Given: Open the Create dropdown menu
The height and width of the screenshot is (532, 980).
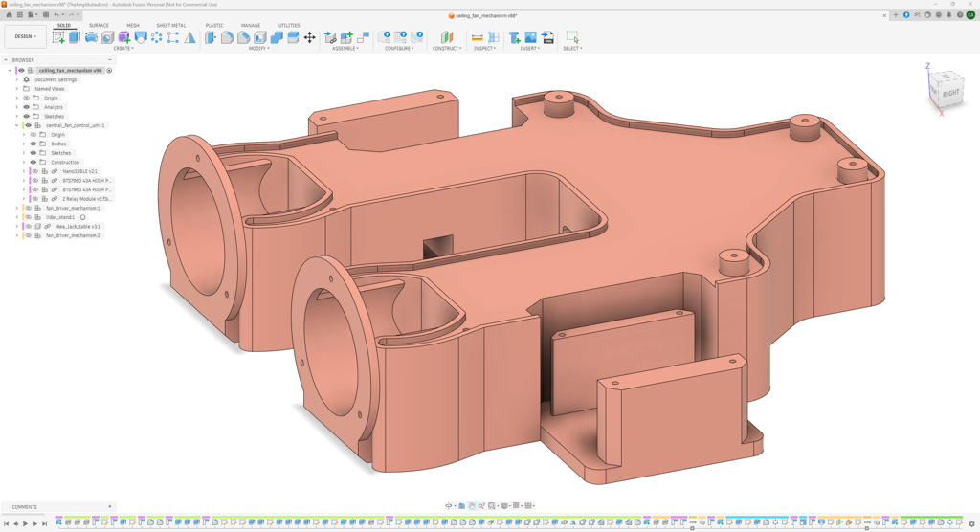Looking at the screenshot, I should tap(123, 48).
